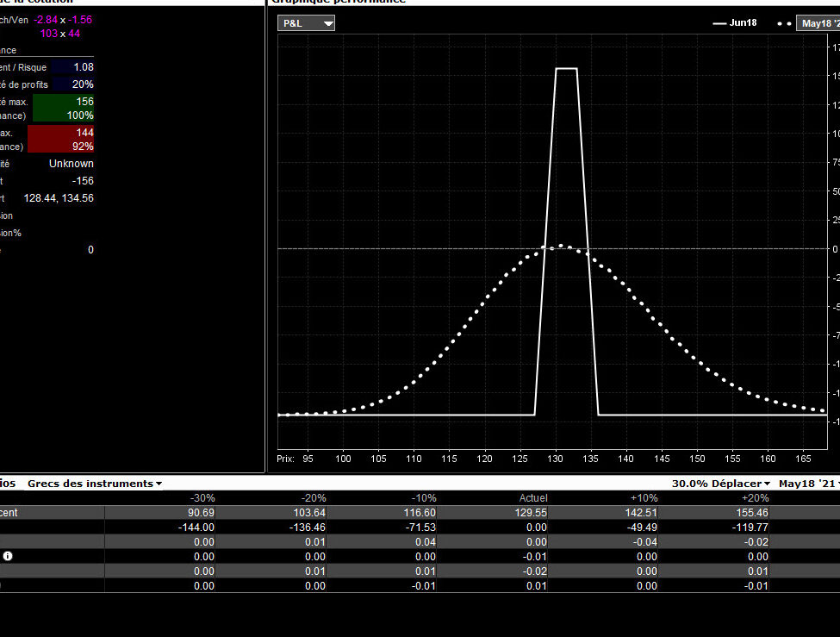Click the P&L value -49.49

(x=642, y=527)
